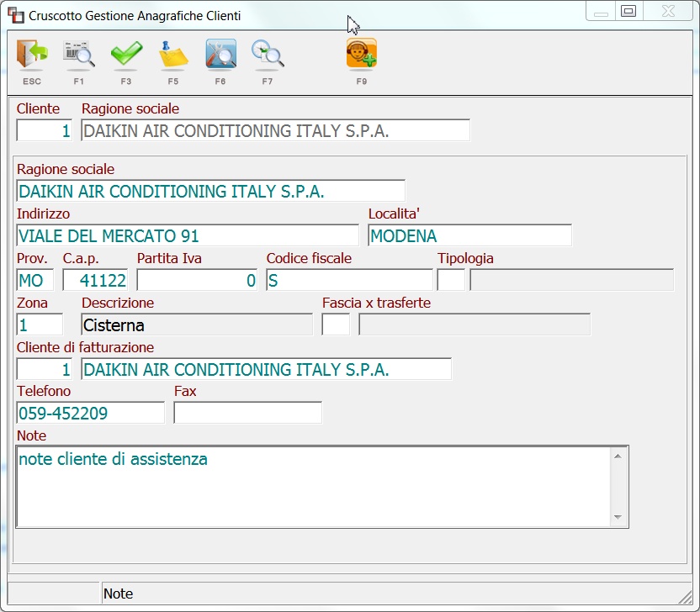Click Note scrollbar up arrow
This screenshot has width=700, height=612.
click(618, 456)
